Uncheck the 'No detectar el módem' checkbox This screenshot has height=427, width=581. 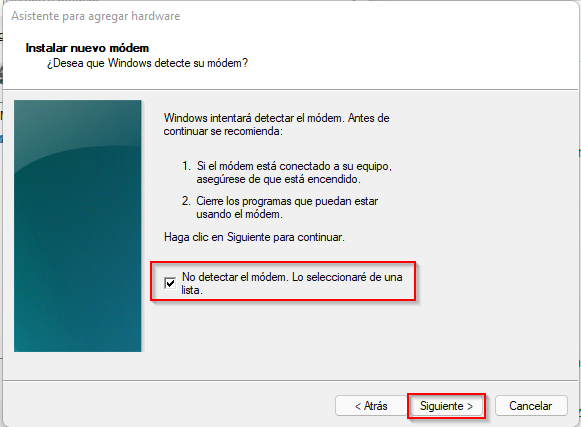pos(170,283)
